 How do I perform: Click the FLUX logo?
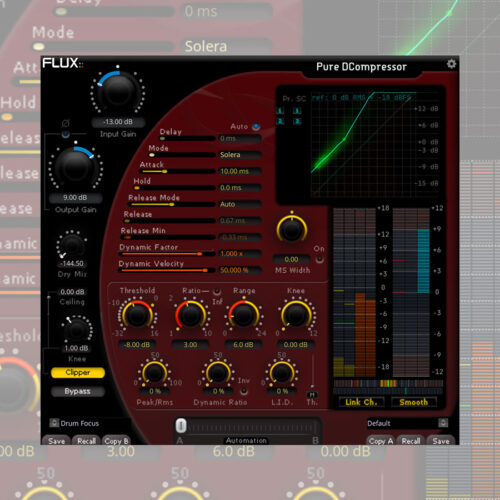(x=63, y=63)
